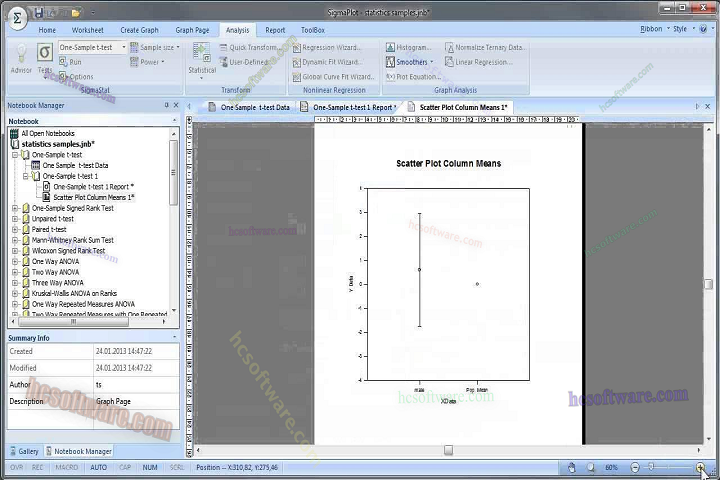Click the zoom slider handle
The image size is (720, 480).
(x=651, y=467)
